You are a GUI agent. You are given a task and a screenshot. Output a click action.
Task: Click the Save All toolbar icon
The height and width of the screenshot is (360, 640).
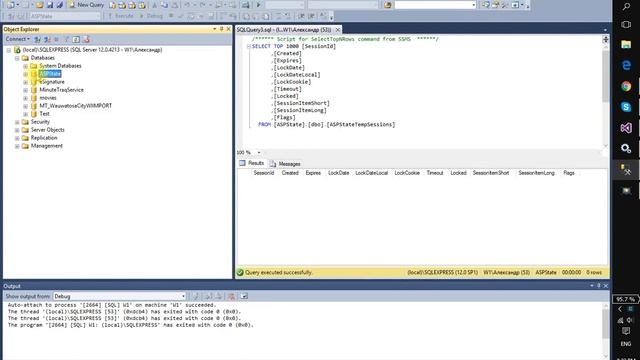[60, 5]
